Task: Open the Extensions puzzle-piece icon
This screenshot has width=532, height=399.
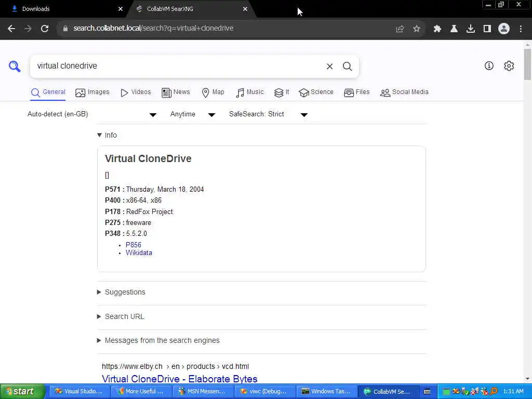Action: tap(437, 29)
